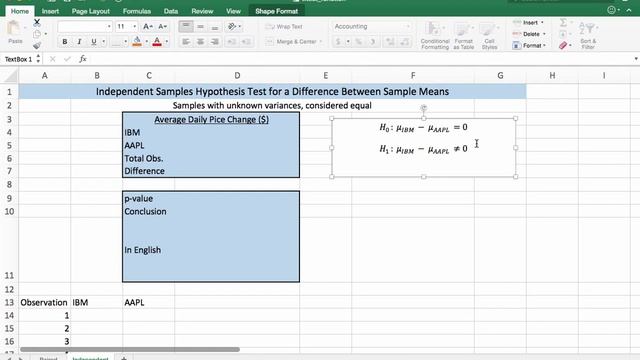This screenshot has height=360, width=640.
Task: Click the Copy icon
Action: [37, 34]
